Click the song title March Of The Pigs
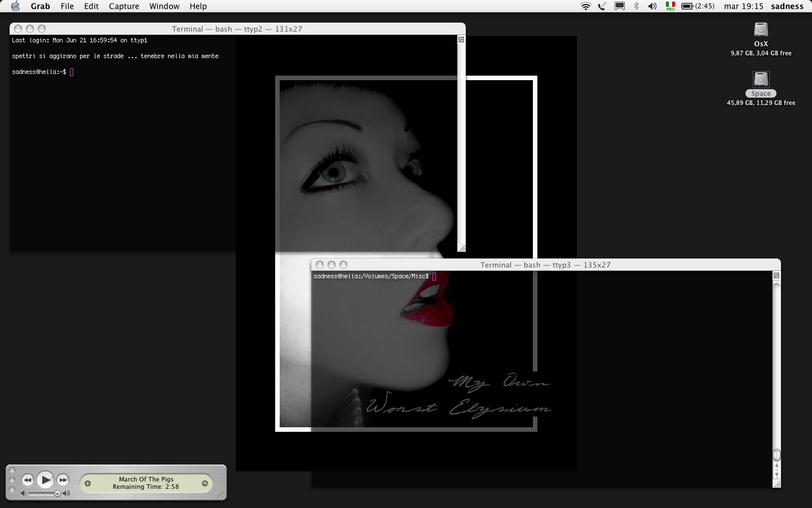 click(146, 479)
